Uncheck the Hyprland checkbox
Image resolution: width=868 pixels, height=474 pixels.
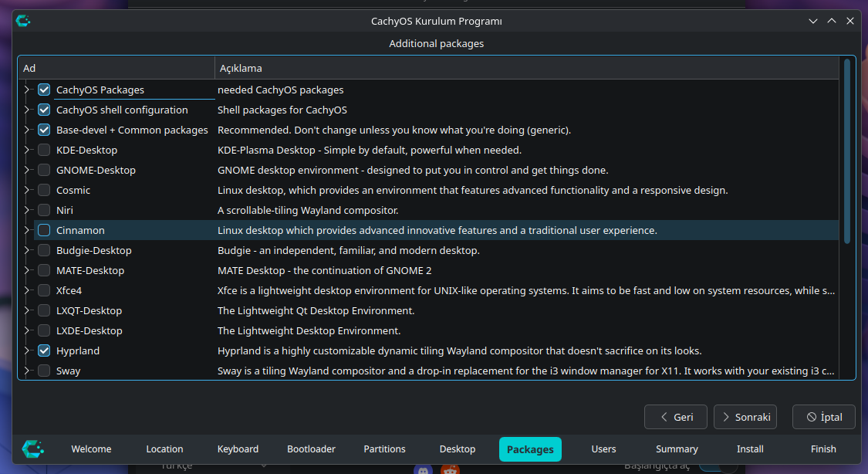click(44, 350)
